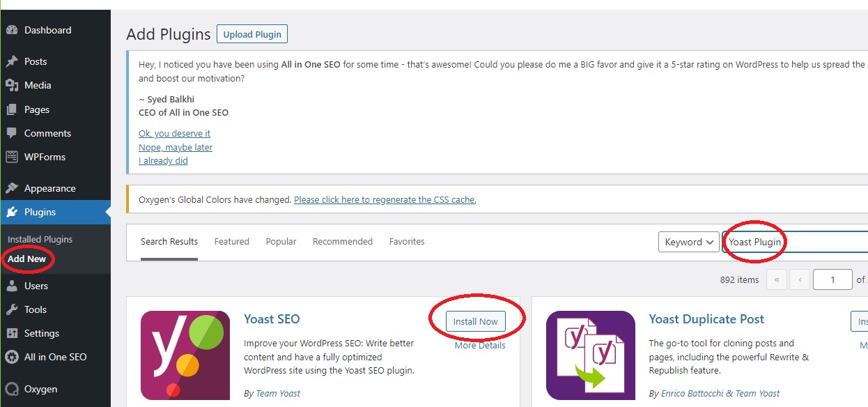Click the '892 items' count text

(x=739, y=279)
